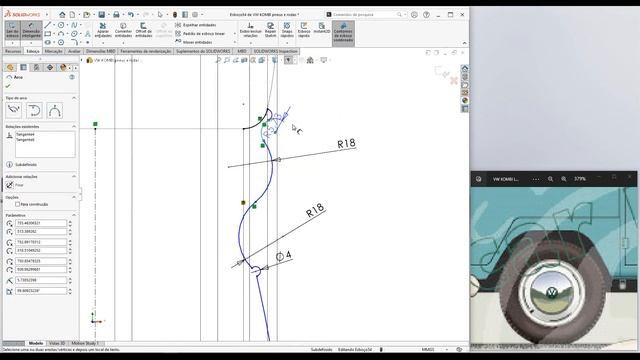Open Arc panel help icon
This screenshot has height=360, width=640.
[x=72, y=77]
